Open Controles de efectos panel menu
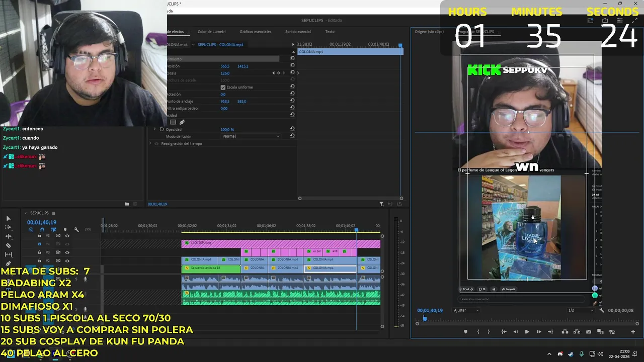The width and height of the screenshot is (644, 362). 189,32
